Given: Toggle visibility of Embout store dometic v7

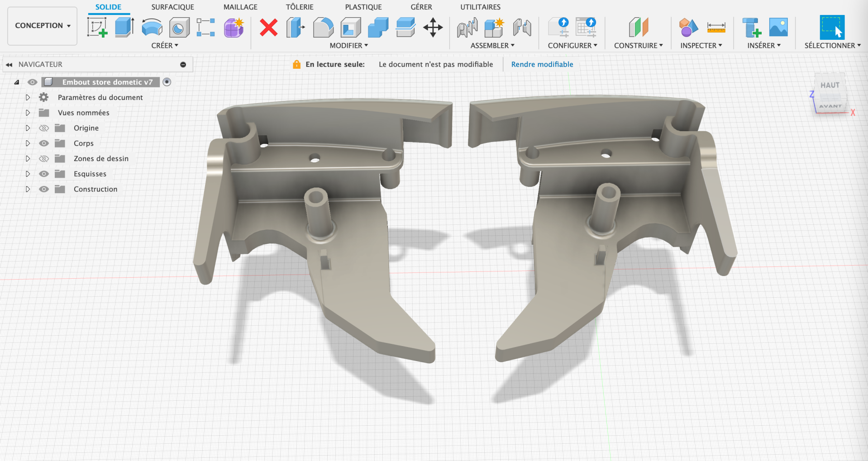Looking at the screenshot, I should (x=32, y=82).
